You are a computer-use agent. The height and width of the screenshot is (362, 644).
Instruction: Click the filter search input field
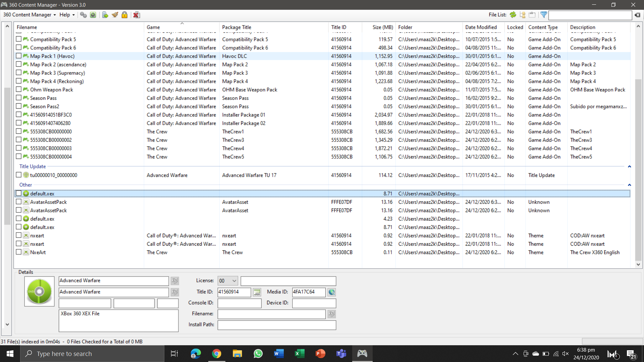(x=590, y=15)
